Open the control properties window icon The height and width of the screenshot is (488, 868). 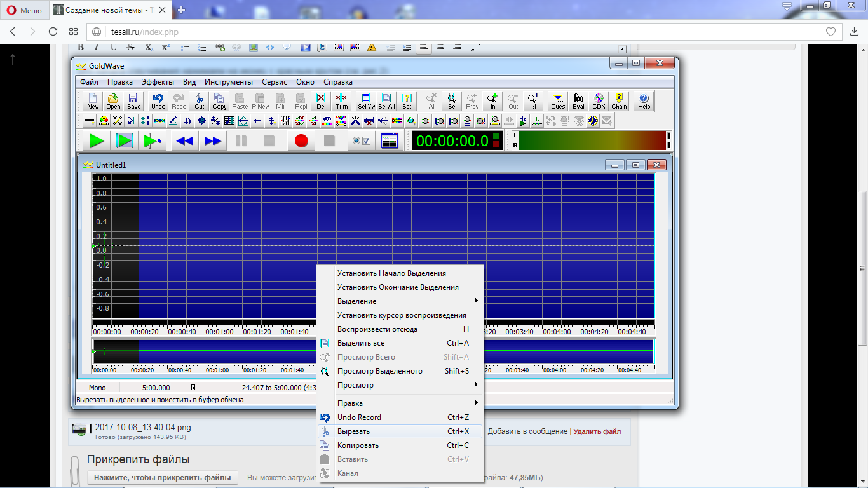(x=390, y=141)
